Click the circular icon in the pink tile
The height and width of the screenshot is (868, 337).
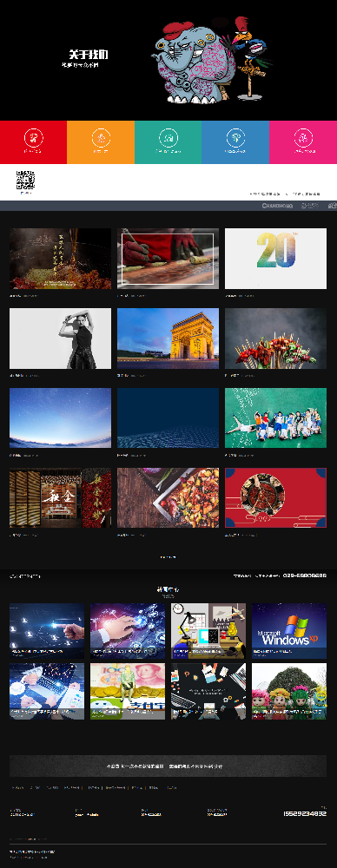303,137
